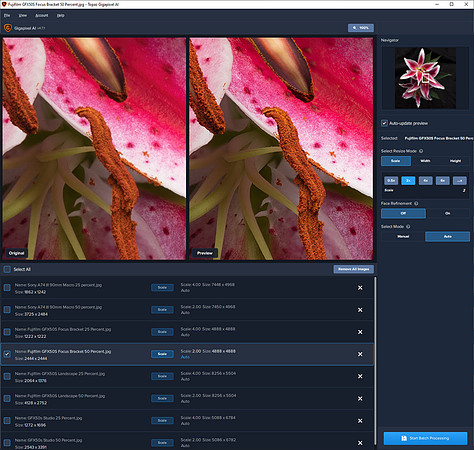Click the 'Original' label on the preview
474x450 pixels.
(x=16, y=253)
